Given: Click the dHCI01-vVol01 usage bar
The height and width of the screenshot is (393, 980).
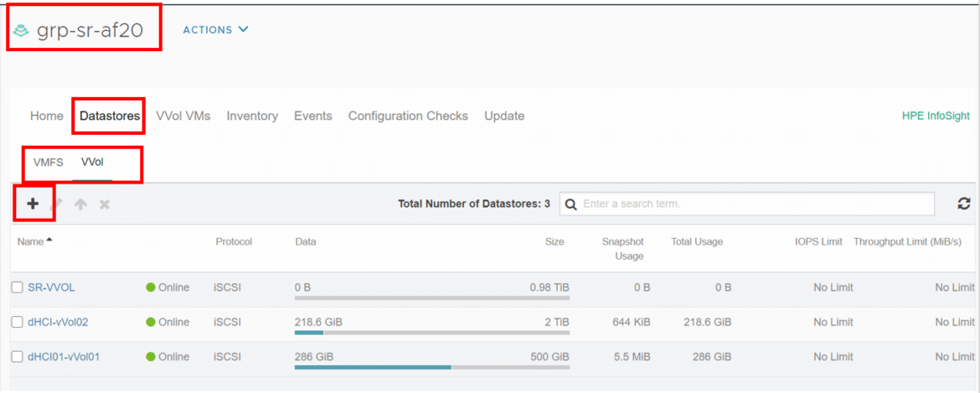Looking at the screenshot, I should pos(432,367).
